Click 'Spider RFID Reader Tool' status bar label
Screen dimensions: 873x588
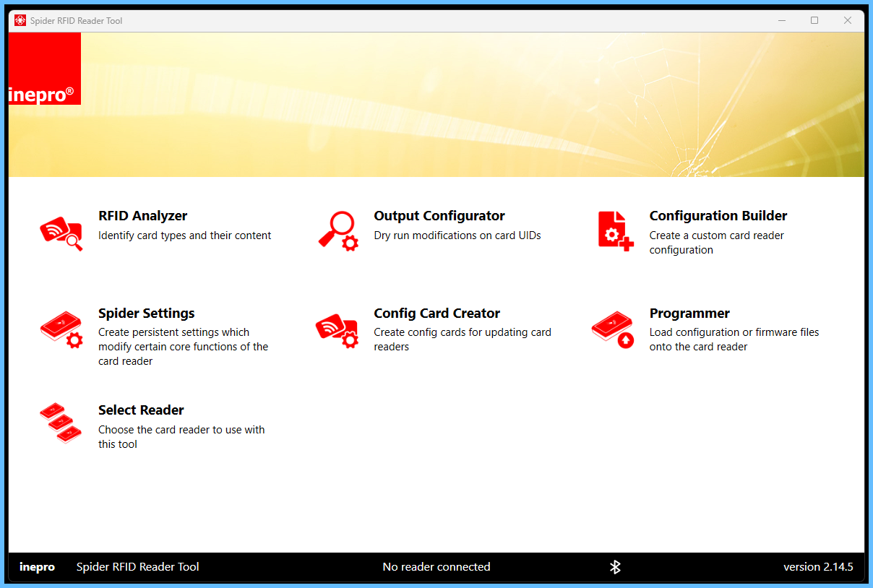coord(138,567)
